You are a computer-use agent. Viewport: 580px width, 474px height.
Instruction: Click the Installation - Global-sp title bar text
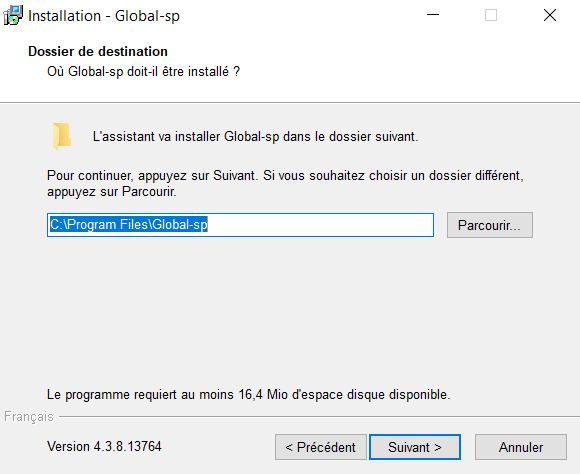pyautogui.click(x=104, y=16)
